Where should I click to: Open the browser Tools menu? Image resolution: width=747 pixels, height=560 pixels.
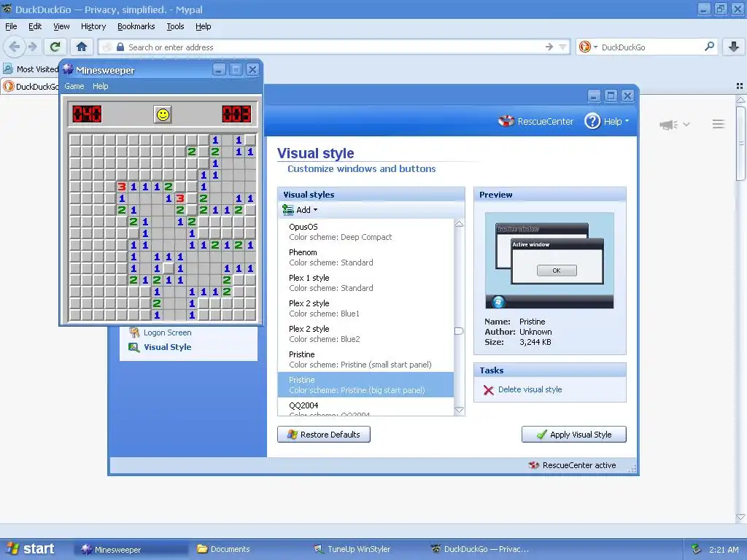click(175, 26)
